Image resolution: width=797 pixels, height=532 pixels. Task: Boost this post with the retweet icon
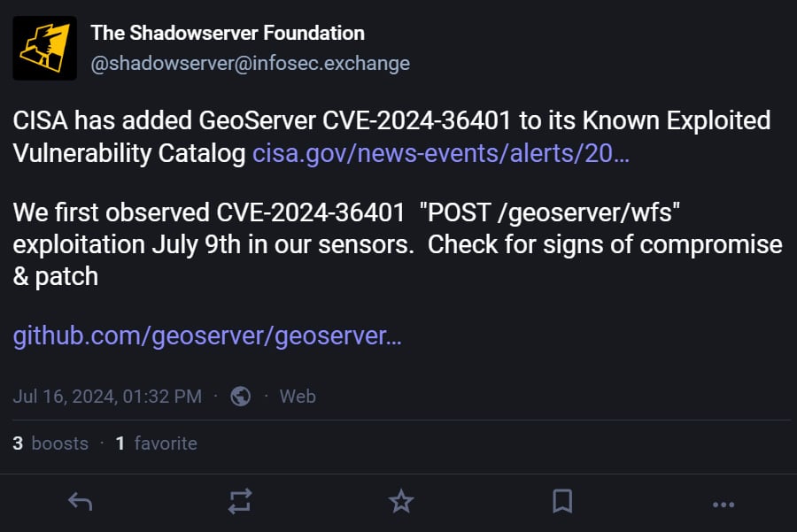tap(240, 502)
